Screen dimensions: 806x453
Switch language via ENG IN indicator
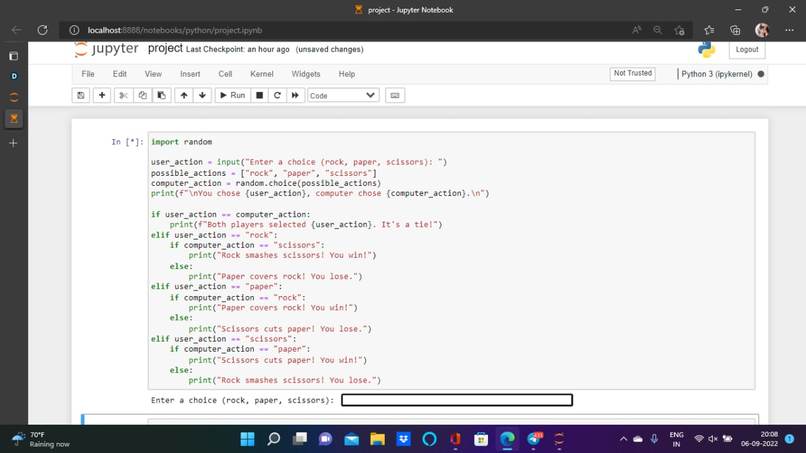coord(676,439)
